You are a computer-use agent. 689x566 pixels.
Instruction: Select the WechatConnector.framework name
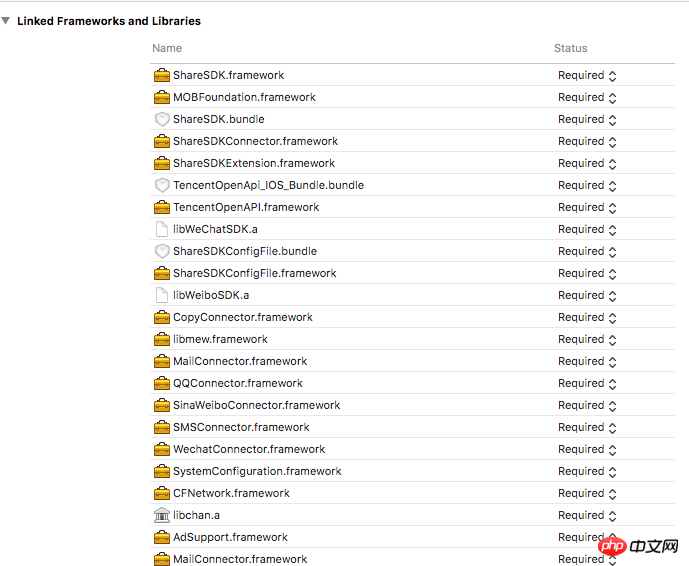[x=249, y=449]
